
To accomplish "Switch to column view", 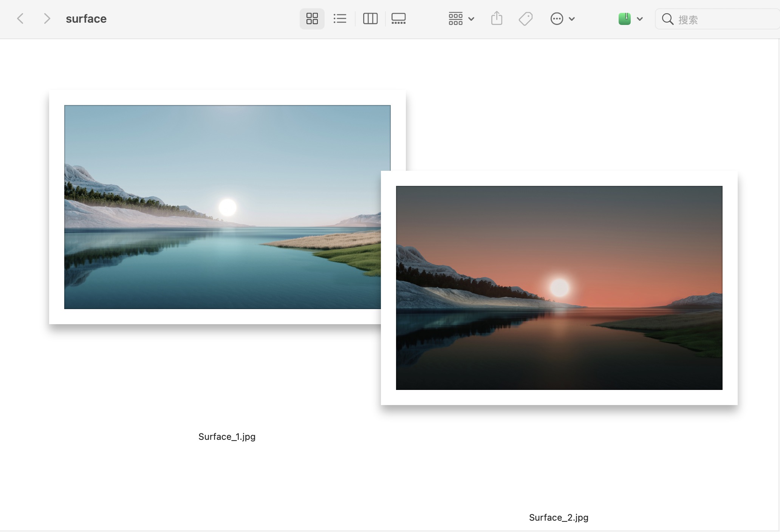I will coord(370,19).
